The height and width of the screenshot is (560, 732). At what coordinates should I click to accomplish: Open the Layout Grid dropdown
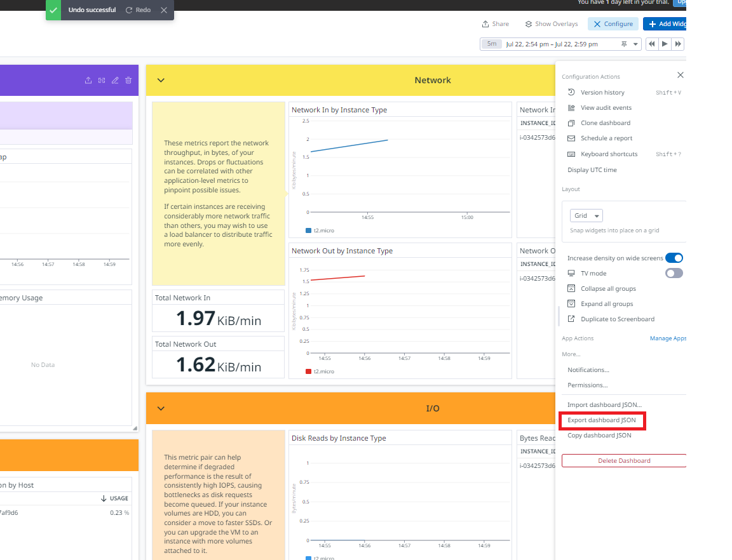[586, 215]
